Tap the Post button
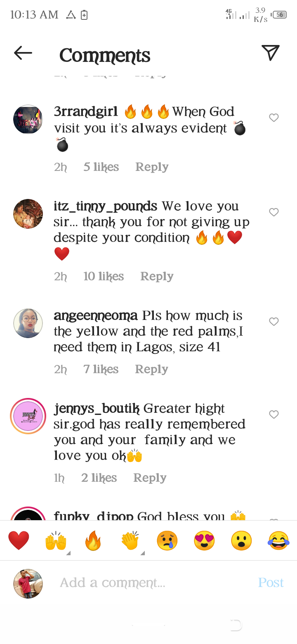This screenshot has width=297, height=644. click(271, 582)
